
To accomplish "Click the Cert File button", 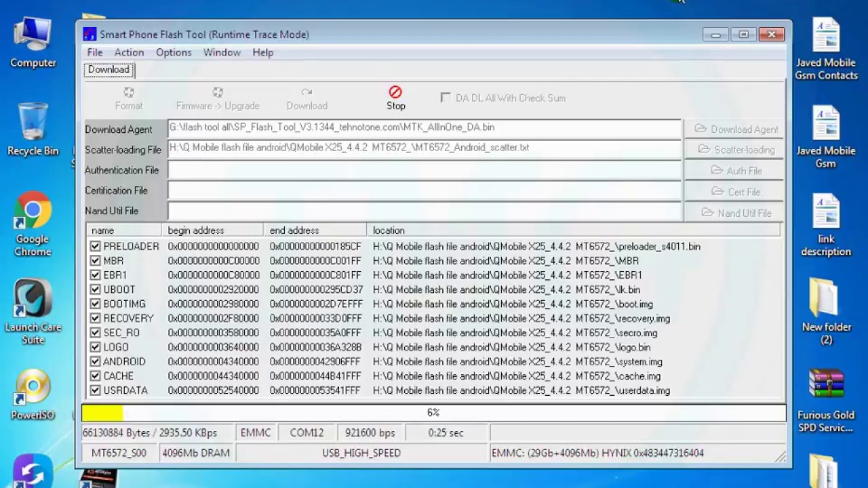I will [734, 192].
